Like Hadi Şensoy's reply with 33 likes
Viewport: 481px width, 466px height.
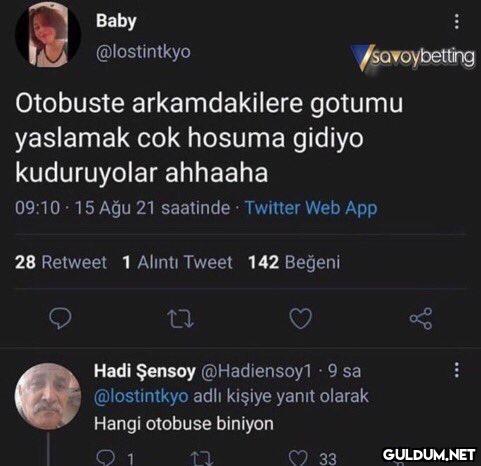click(298, 458)
